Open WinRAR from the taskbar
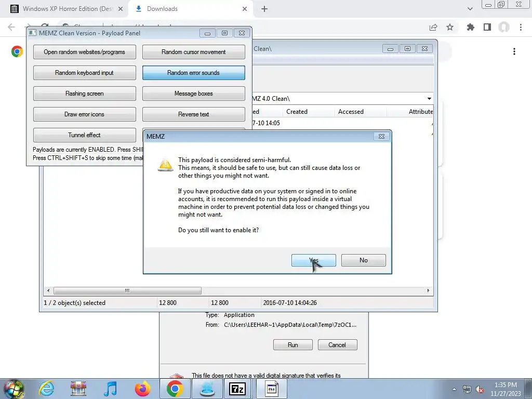This screenshot has width=532, height=399. tap(78, 389)
